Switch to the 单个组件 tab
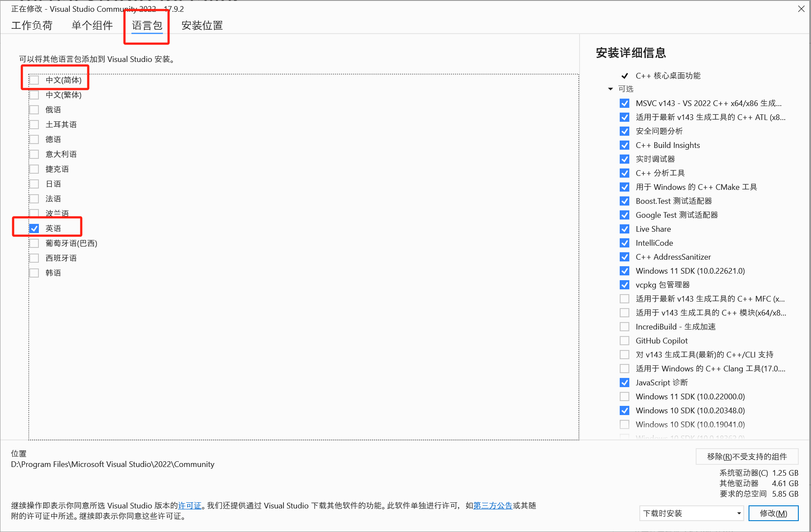This screenshot has width=811, height=532. coord(92,25)
